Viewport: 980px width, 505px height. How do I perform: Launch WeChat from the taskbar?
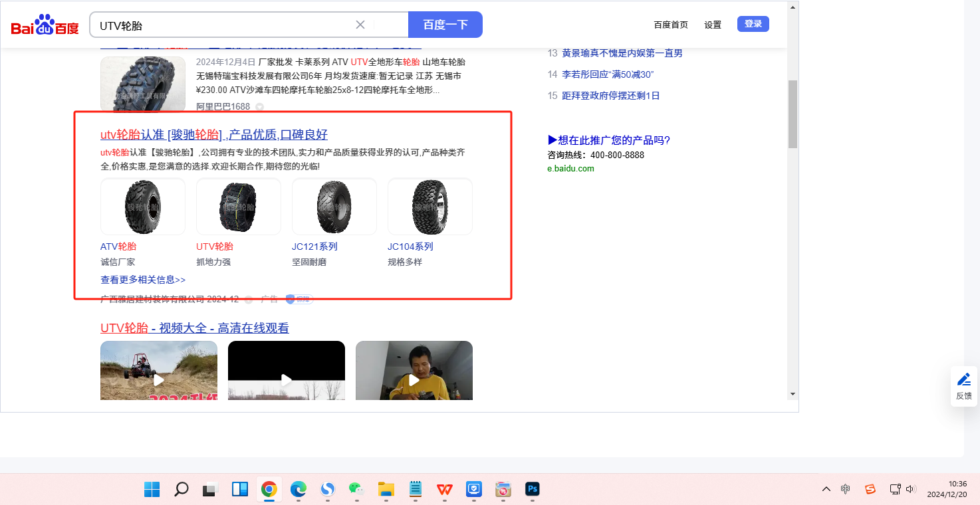[x=356, y=490]
